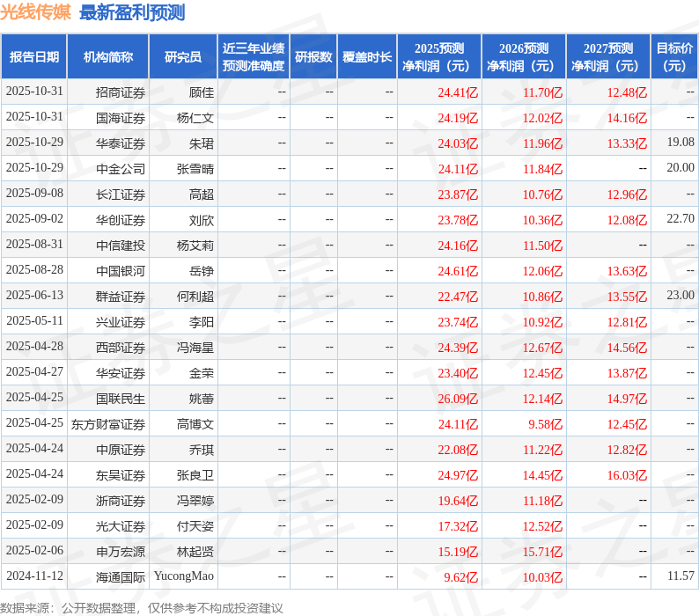Click researcher name 张雪晴

coord(195,169)
